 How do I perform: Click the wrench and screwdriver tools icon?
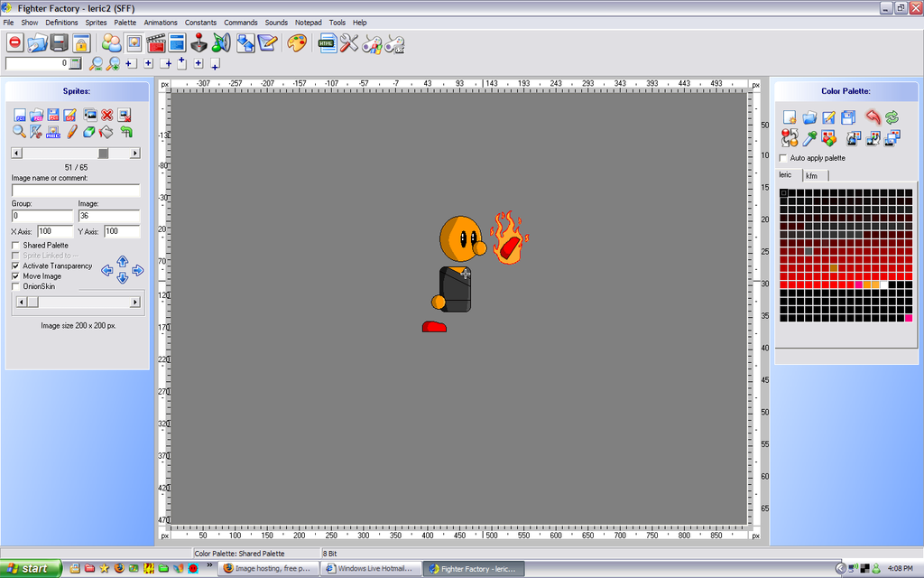click(349, 42)
